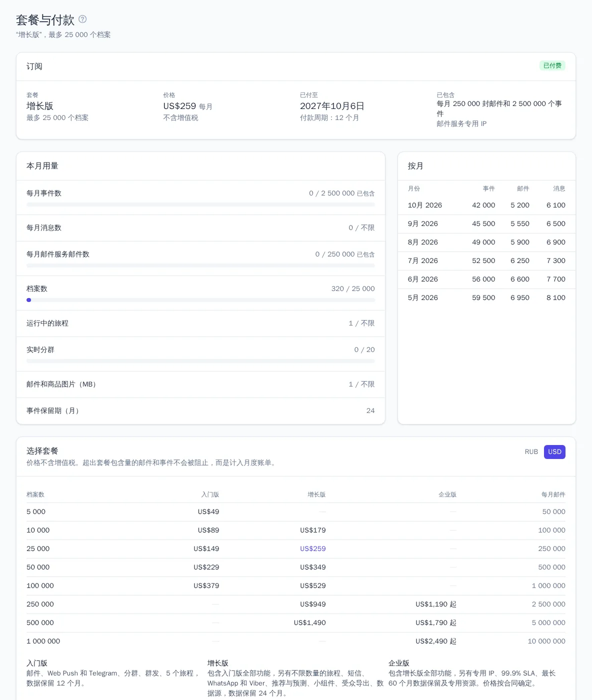Click the 消息 column header
The height and width of the screenshot is (700, 592).
click(x=559, y=188)
